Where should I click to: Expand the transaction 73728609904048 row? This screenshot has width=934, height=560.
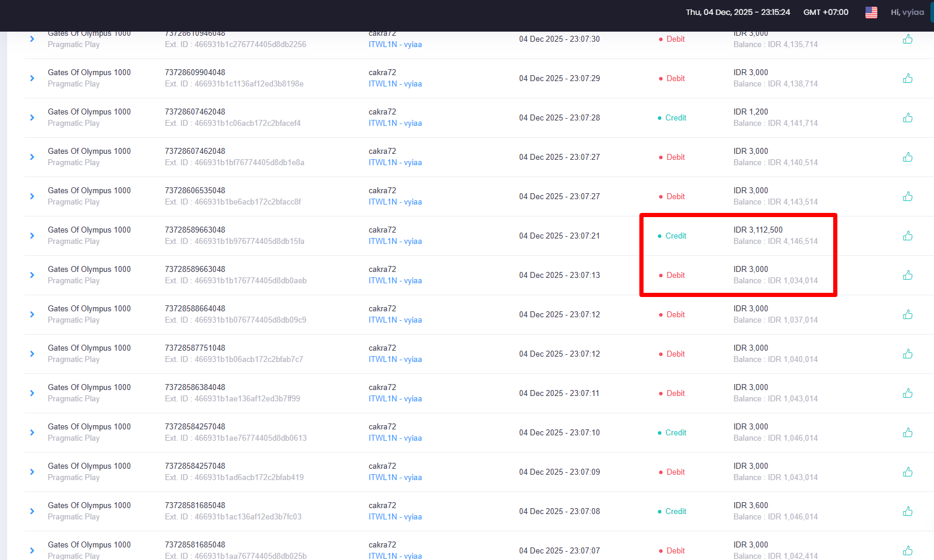click(x=32, y=78)
